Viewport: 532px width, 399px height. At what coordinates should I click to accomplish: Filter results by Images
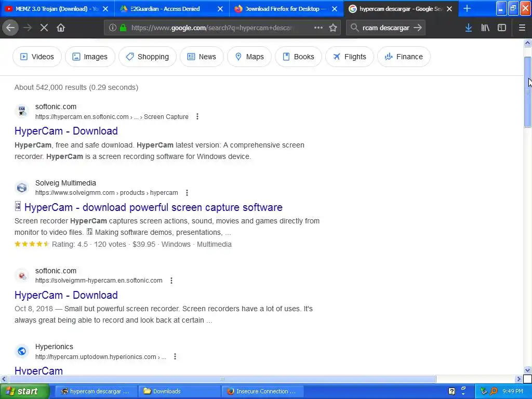point(90,57)
